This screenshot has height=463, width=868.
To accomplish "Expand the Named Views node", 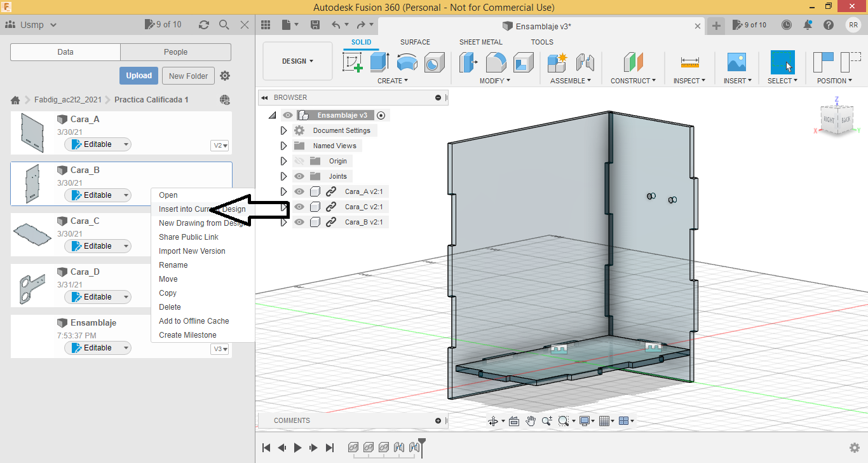I will pyautogui.click(x=284, y=146).
